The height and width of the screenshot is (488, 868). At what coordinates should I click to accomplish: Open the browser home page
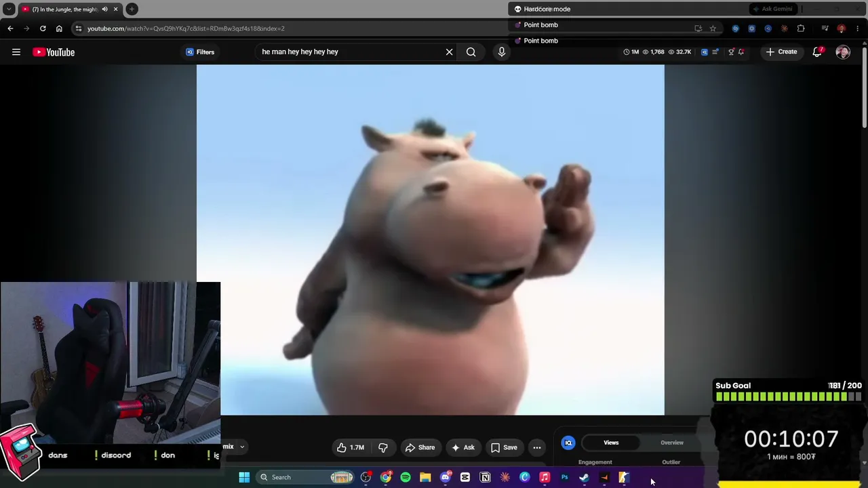click(x=59, y=28)
